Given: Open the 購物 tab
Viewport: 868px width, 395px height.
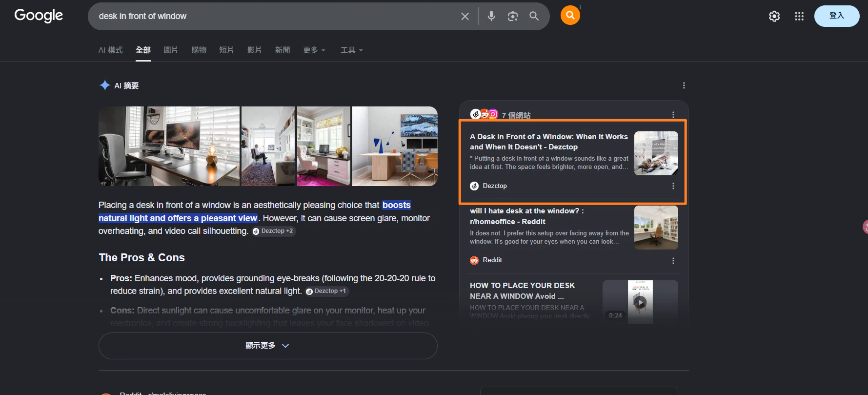Looking at the screenshot, I should [199, 50].
